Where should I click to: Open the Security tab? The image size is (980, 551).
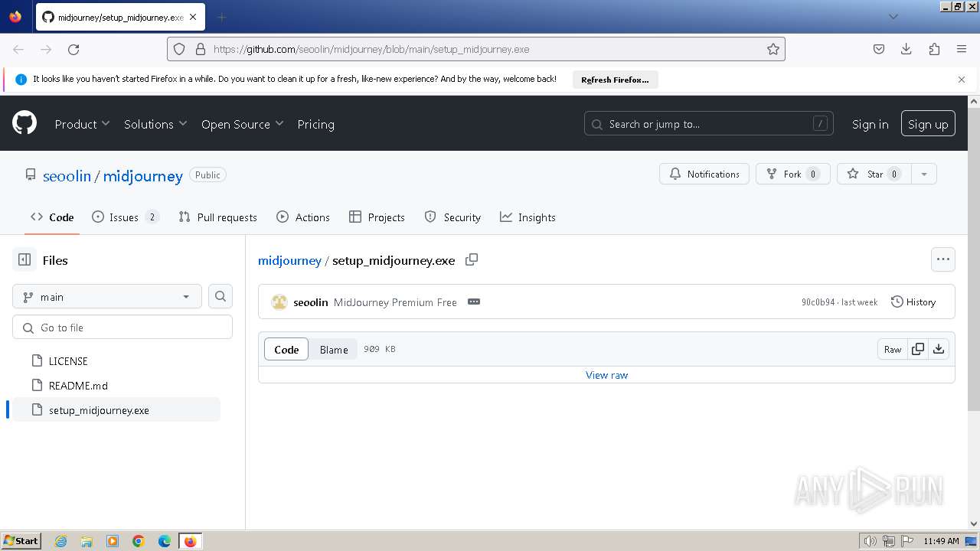452,217
